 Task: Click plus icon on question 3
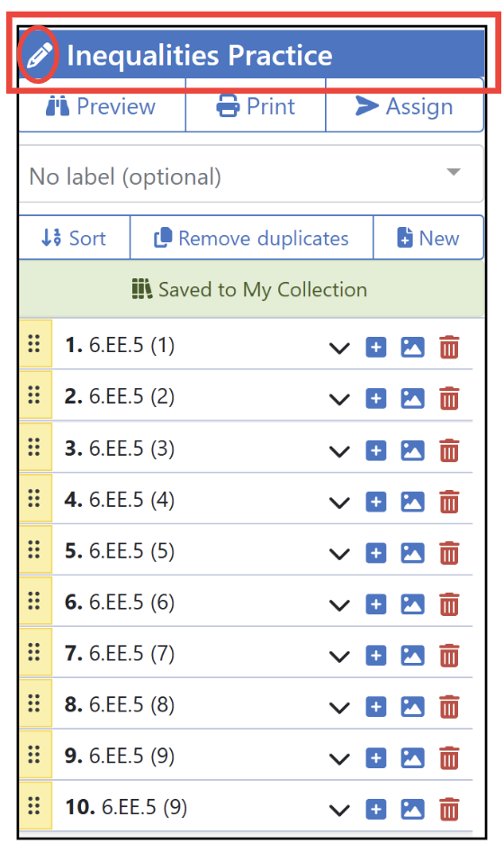(376, 450)
